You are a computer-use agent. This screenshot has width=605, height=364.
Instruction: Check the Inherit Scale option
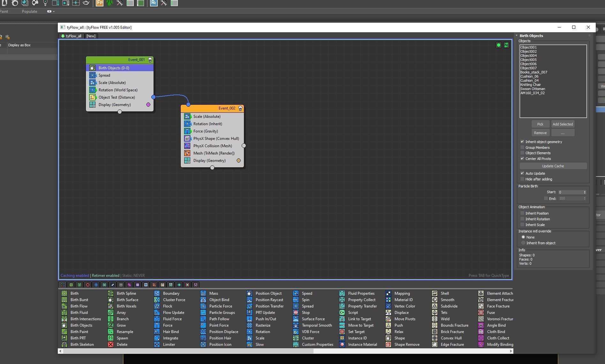point(522,225)
